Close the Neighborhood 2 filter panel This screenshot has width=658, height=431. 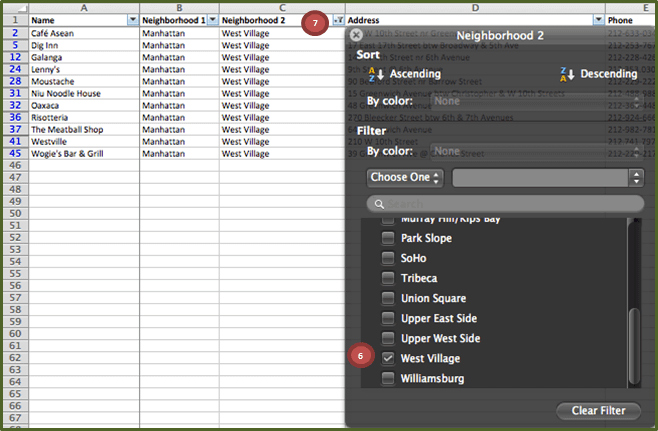[x=356, y=34]
